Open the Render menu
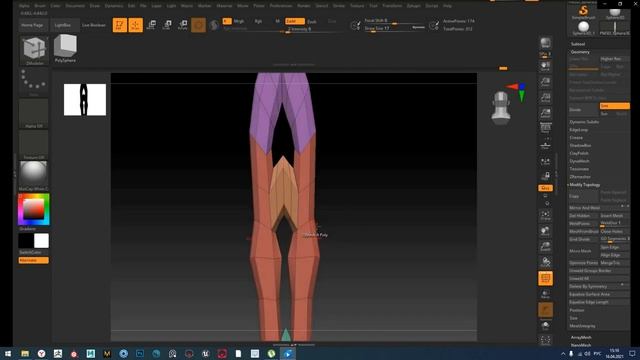This screenshot has height=360, width=640. [304, 6]
